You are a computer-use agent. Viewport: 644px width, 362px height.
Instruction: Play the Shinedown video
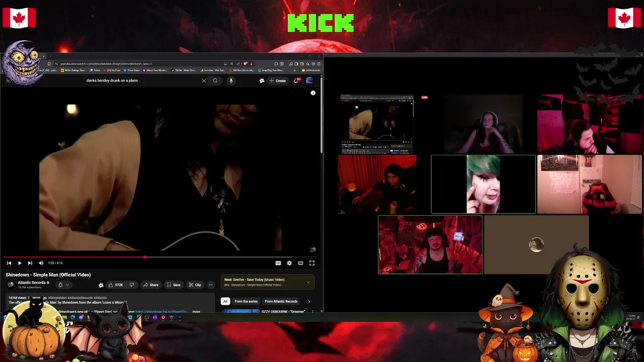pyautogui.click(x=20, y=263)
